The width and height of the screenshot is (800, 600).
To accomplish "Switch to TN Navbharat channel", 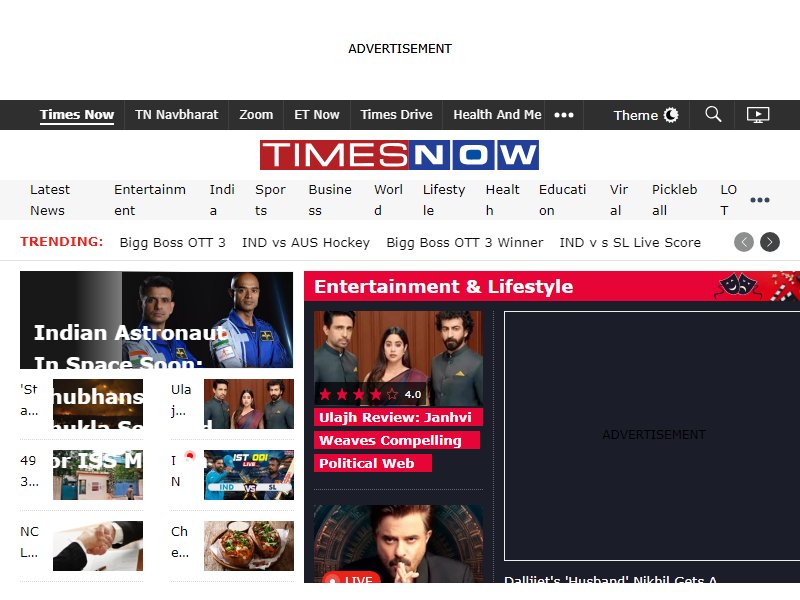I will (177, 115).
